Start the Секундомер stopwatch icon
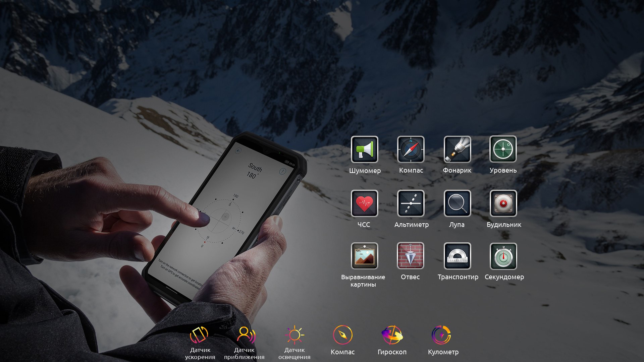The height and width of the screenshot is (362, 644). (503, 256)
